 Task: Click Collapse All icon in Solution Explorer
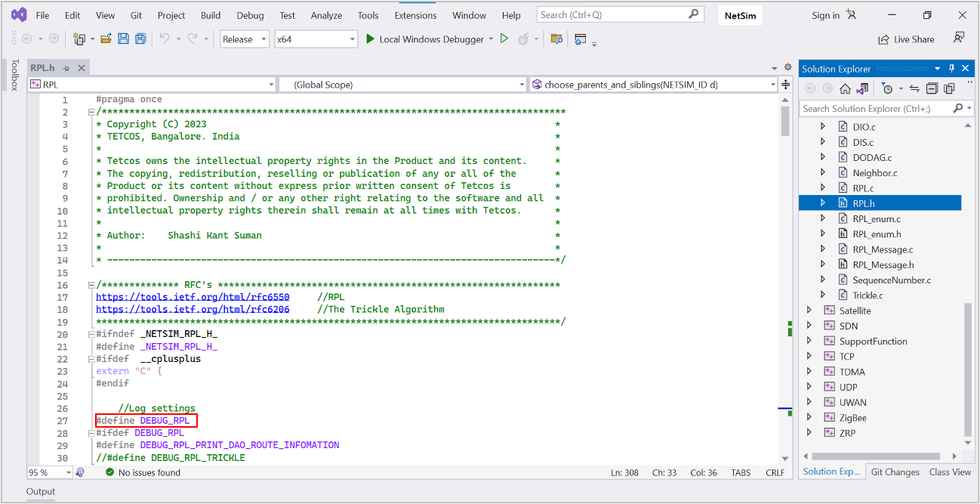point(932,88)
